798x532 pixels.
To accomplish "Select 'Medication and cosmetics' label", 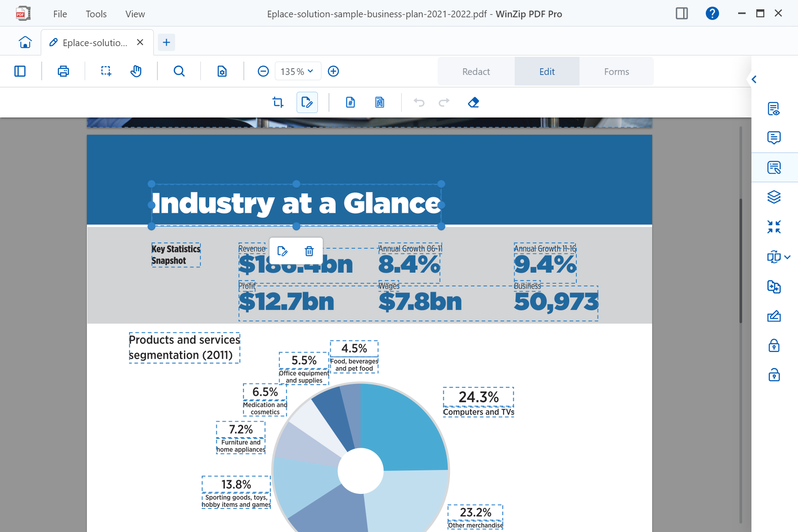I will pyautogui.click(x=265, y=408).
